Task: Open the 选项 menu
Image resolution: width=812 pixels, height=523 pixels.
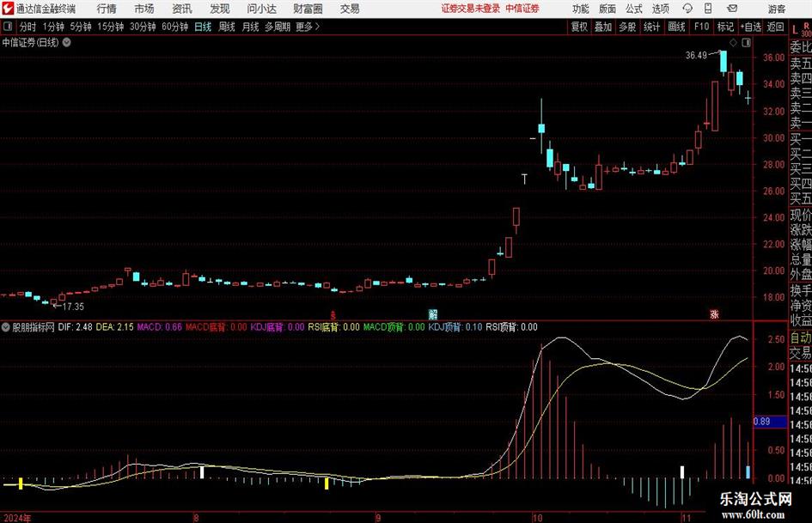Action: [x=660, y=9]
